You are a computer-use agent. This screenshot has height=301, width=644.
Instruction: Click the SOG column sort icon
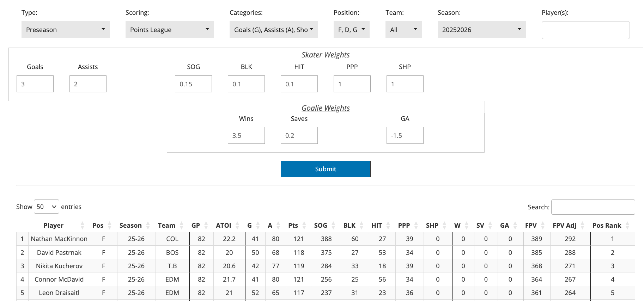pos(333,226)
